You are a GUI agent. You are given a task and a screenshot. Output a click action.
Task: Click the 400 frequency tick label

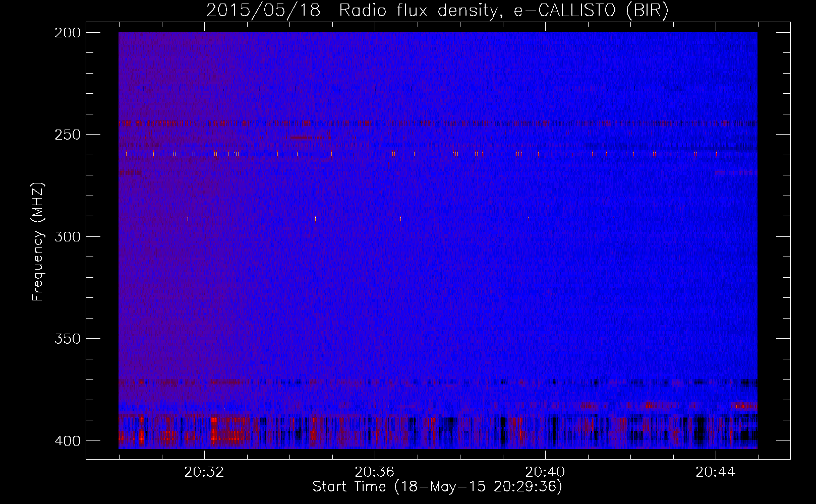point(68,441)
